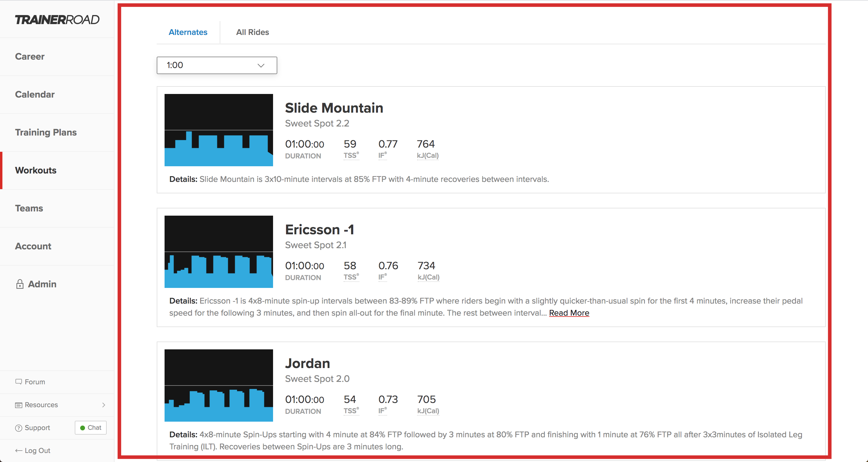The width and height of the screenshot is (868, 462).
Task: Expand the Resources submenu chevron
Action: point(103,405)
